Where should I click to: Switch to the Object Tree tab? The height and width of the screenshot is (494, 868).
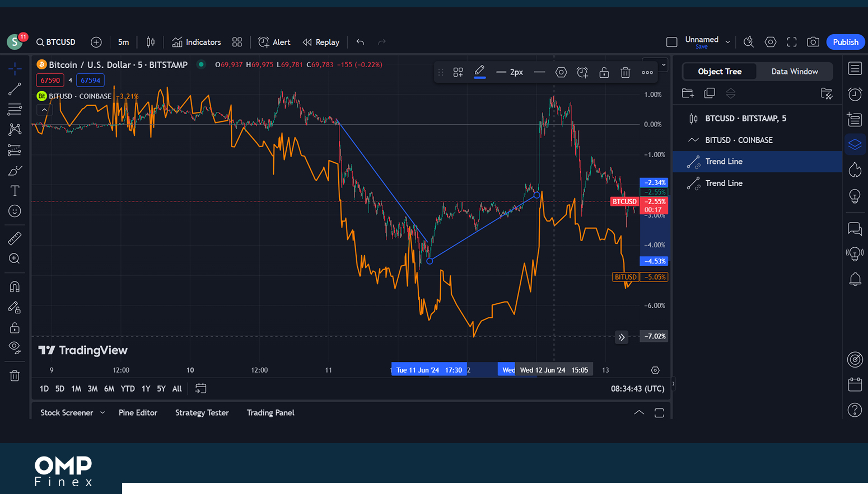point(720,72)
